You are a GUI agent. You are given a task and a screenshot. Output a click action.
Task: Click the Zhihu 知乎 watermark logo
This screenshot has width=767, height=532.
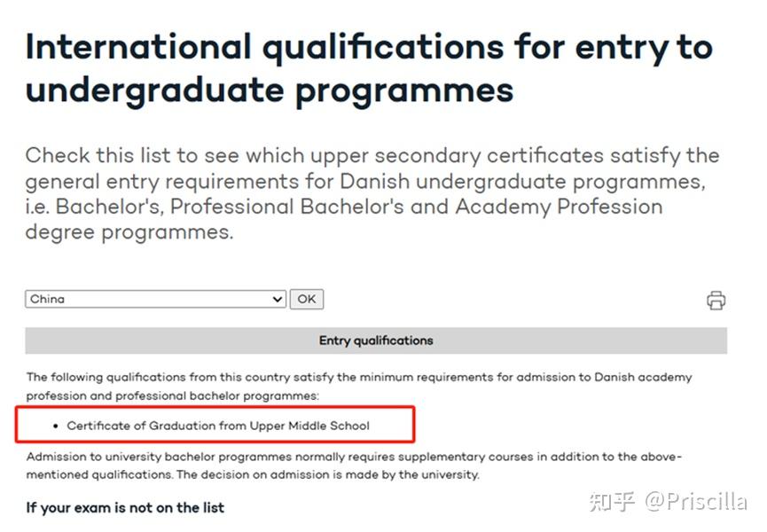point(613,501)
